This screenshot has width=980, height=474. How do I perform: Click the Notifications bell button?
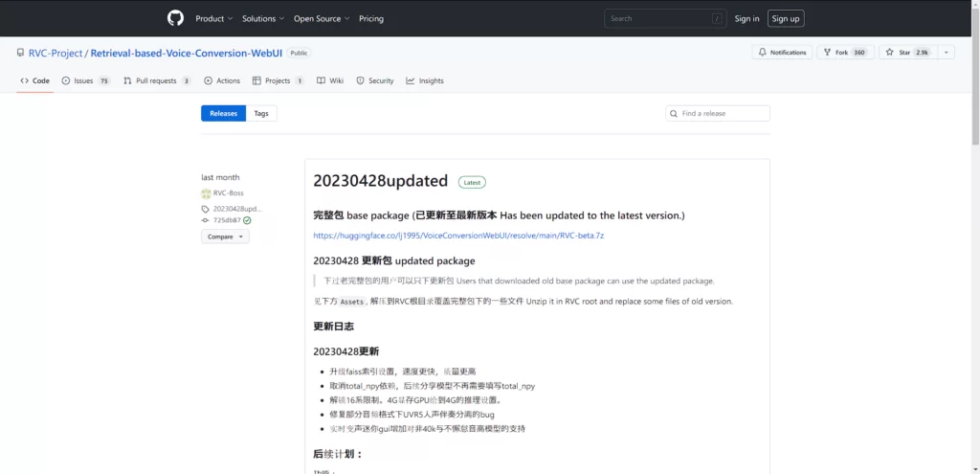pos(782,53)
